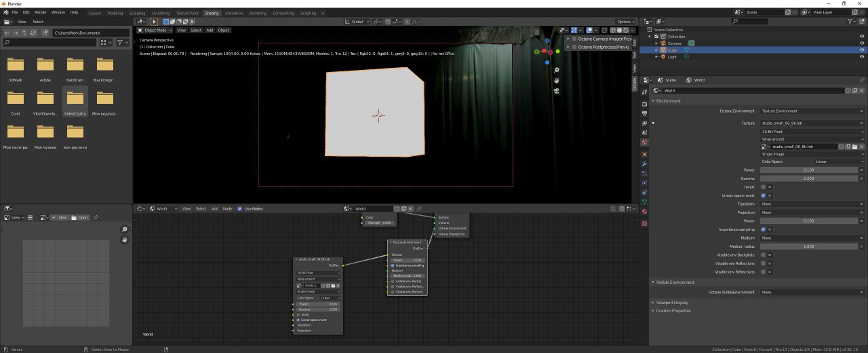
Task: Switch to the UV Editing workspace tab
Action: [x=161, y=13]
